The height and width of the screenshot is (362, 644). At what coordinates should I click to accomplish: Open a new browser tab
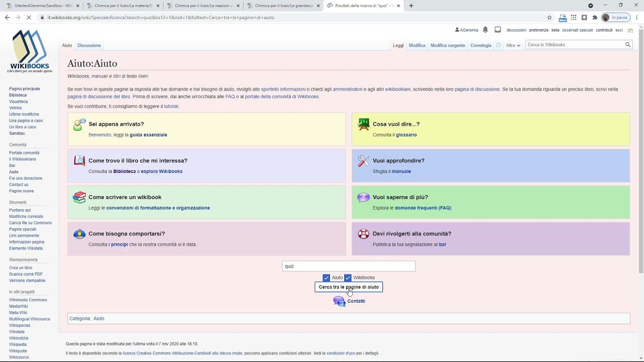(x=411, y=6)
